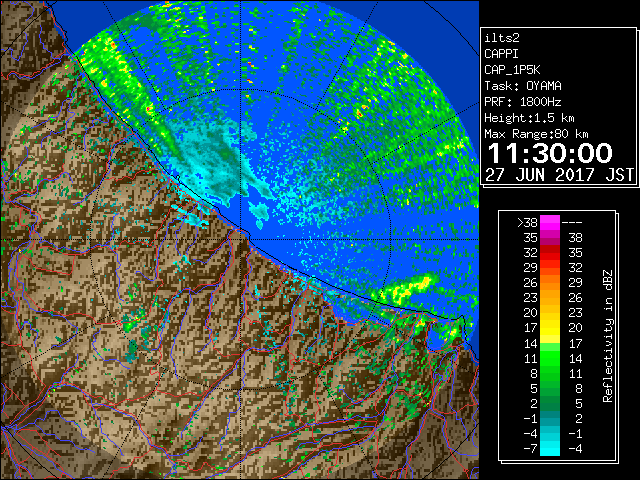The height and width of the screenshot is (480, 640).
Task: Click the Max Range:80 km text
Action: point(536,134)
